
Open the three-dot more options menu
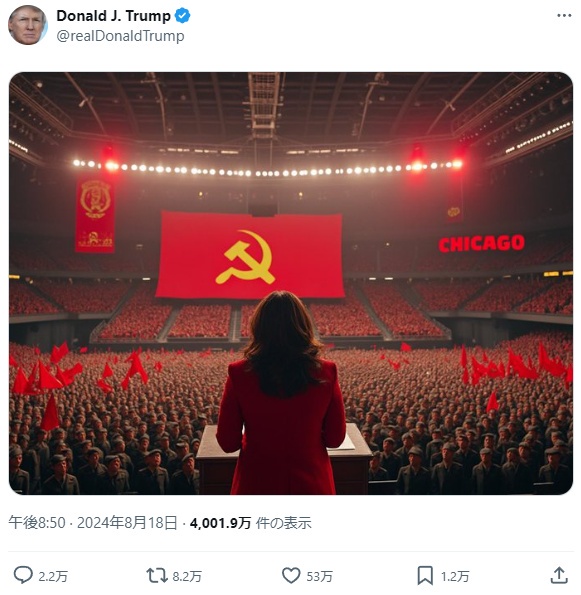click(564, 16)
